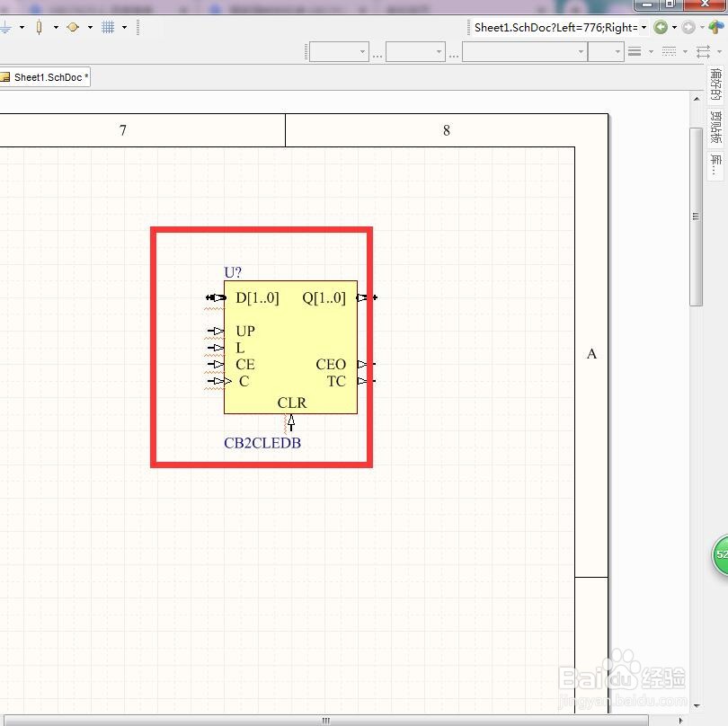Click the arrow style icon
The image size is (728, 726).
tap(704, 51)
